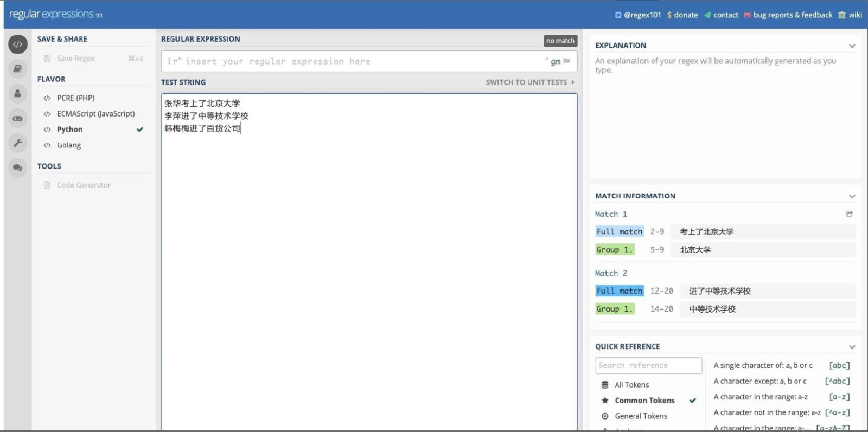This screenshot has width=868, height=432.
Task: Collapse the Quick Reference panel
Action: tap(852, 347)
